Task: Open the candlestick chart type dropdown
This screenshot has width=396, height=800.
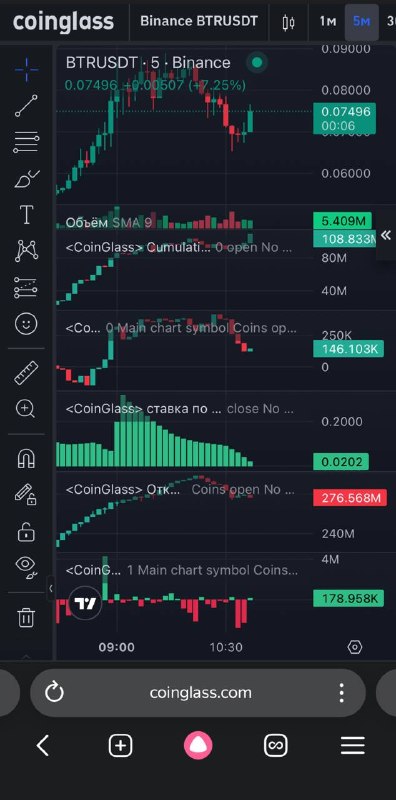Action: tap(288, 22)
